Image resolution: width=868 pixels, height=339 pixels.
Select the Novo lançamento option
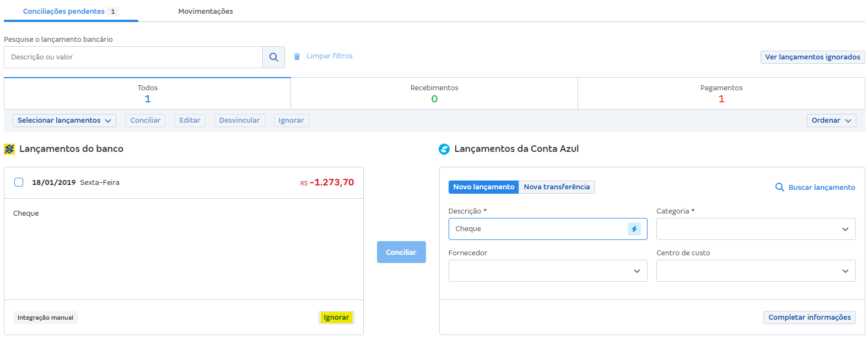pos(483,187)
